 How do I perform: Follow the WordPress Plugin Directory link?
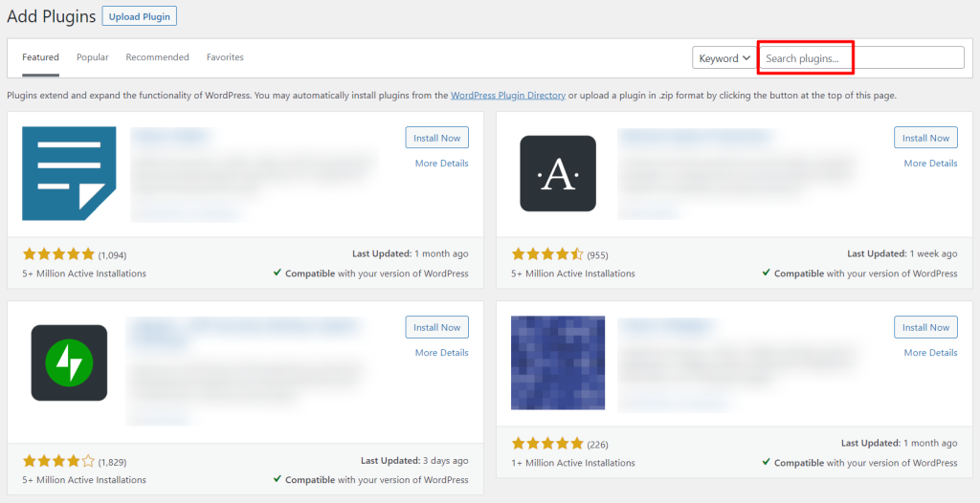508,96
